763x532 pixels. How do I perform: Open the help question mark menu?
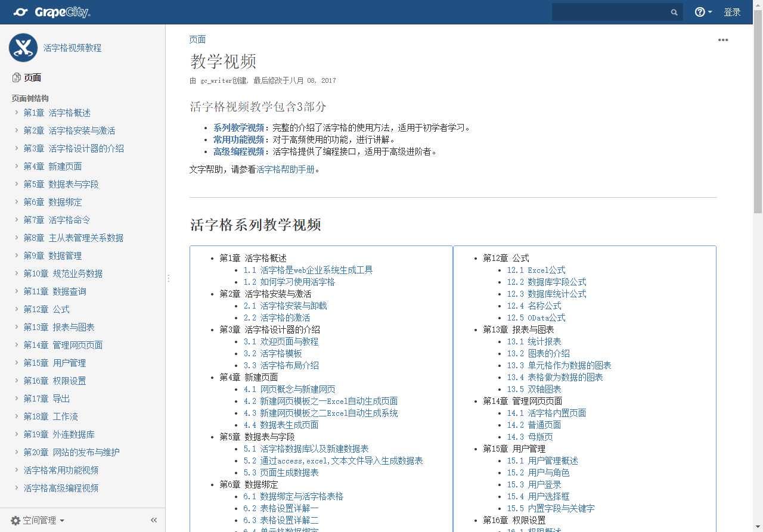point(703,12)
